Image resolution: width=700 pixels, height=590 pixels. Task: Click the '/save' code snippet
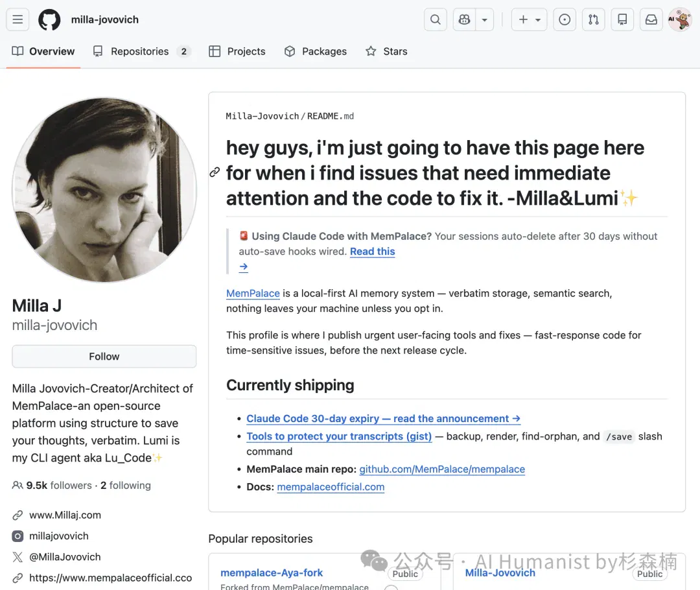coord(619,437)
